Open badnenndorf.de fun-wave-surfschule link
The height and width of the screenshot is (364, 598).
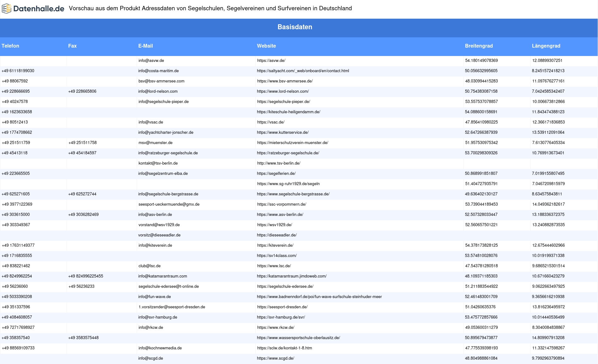[319, 297]
